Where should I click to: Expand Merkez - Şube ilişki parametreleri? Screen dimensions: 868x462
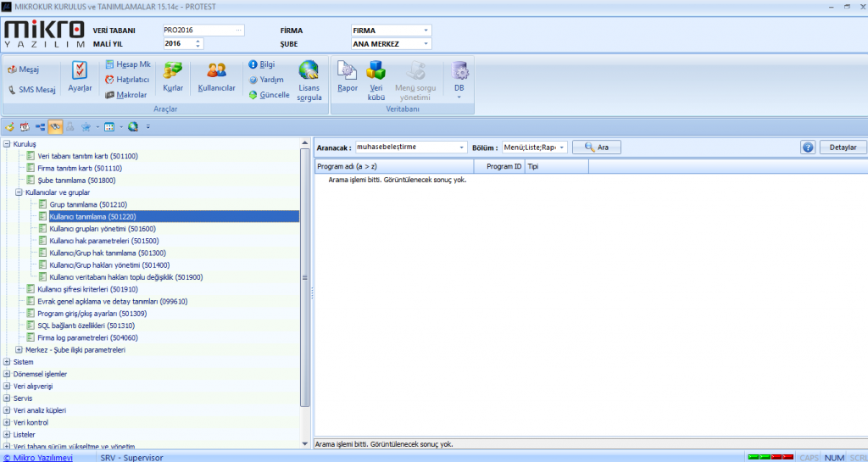19,349
